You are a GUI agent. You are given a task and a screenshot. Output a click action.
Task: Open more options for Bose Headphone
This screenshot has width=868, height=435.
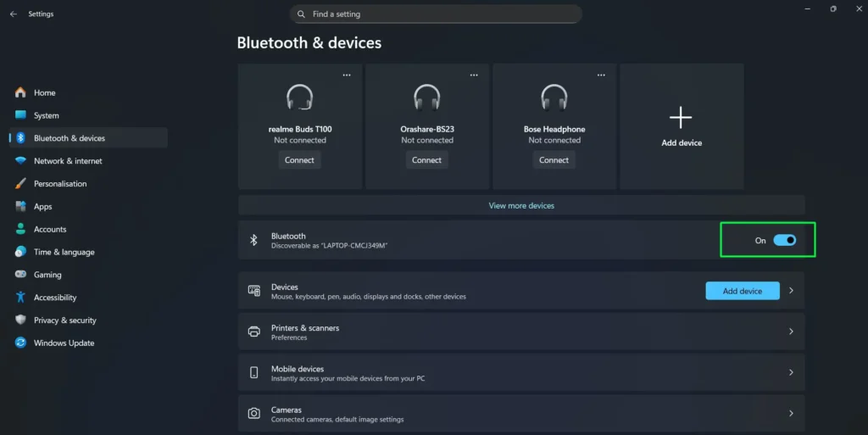pos(601,75)
